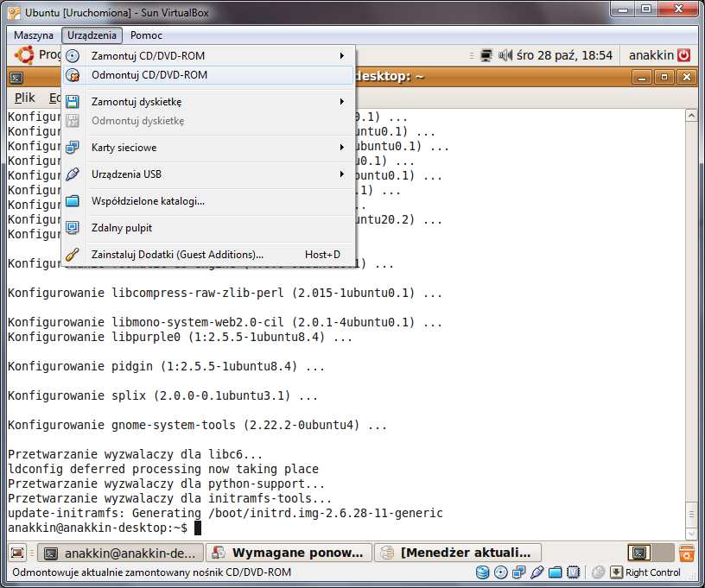Click the Ubuntu logo applications icon

pos(24,55)
